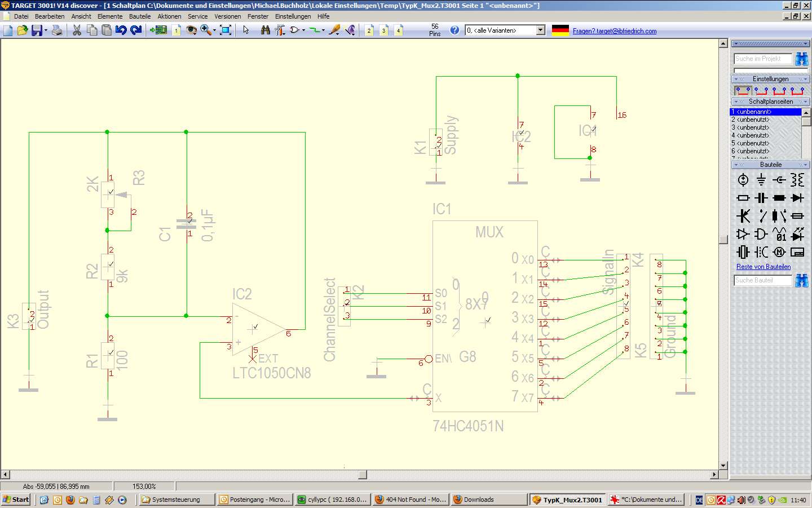Click the 'Reste von Bauteilen' link
The width and height of the screenshot is (812, 508).
coord(764,267)
